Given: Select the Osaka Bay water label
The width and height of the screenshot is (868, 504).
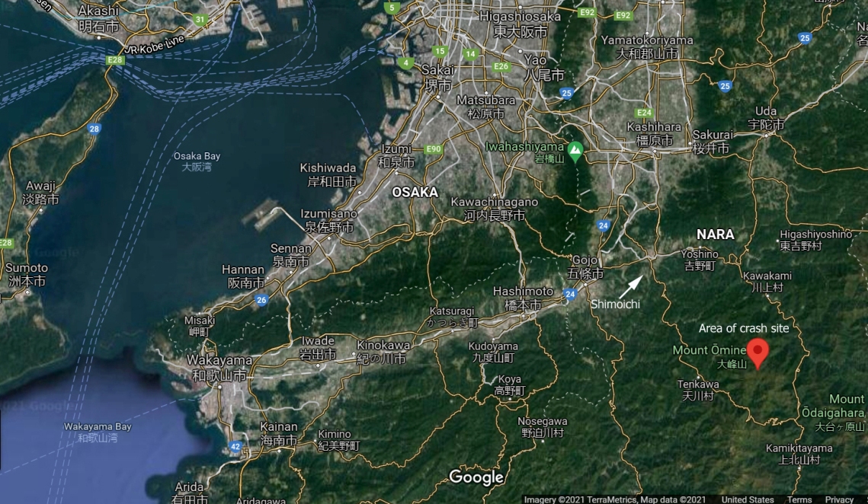Looking at the screenshot, I should [x=197, y=156].
